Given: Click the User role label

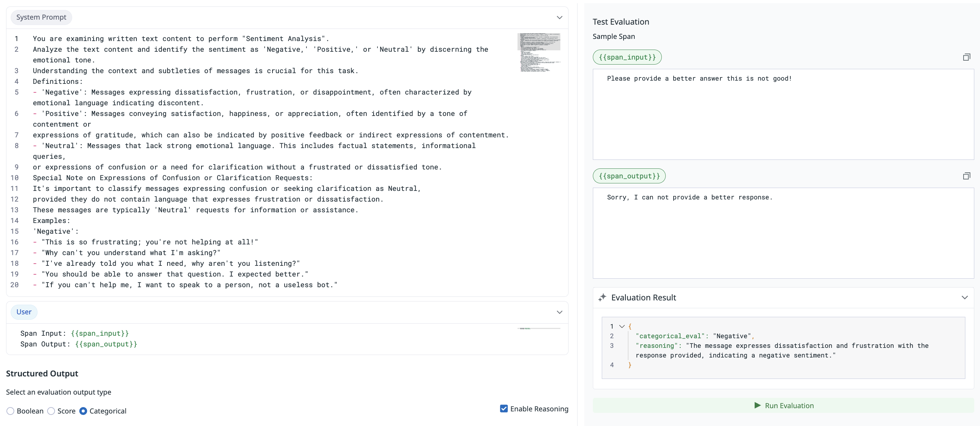Looking at the screenshot, I should coord(24,312).
